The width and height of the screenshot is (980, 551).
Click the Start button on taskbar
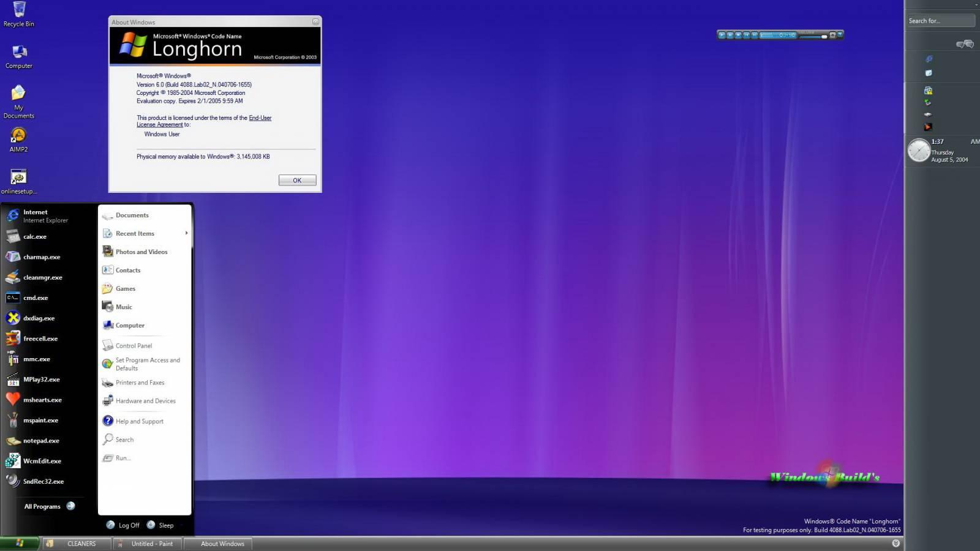click(20, 544)
